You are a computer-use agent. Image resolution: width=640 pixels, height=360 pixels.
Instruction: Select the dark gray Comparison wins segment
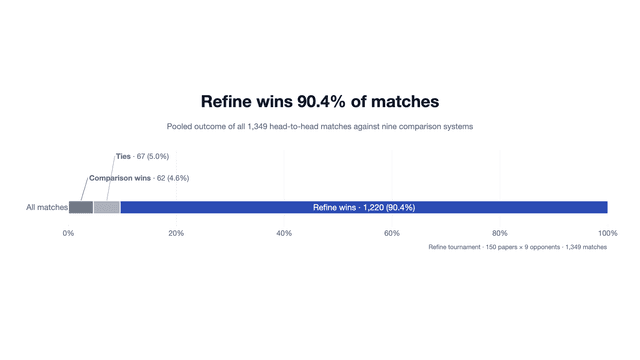pyautogui.click(x=81, y=207)
